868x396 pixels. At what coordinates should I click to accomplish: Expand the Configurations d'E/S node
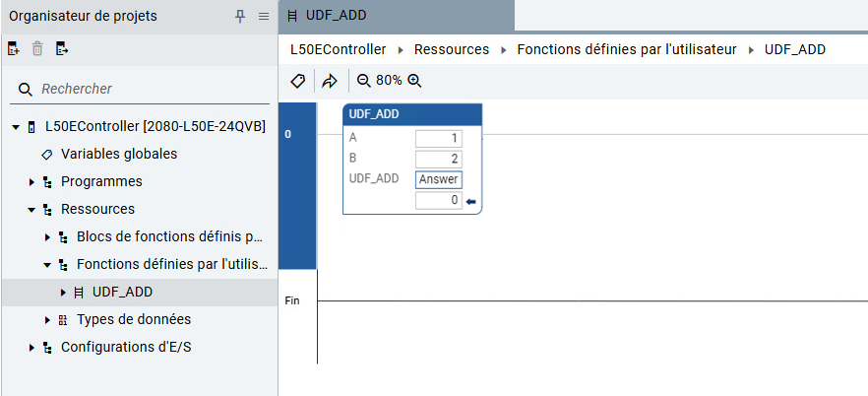[x=31, y=348]
